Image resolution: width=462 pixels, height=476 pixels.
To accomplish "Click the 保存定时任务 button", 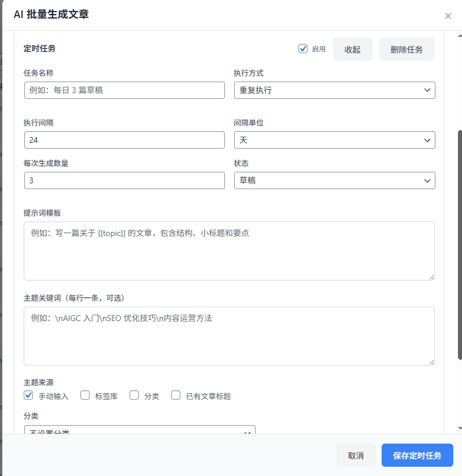I will coord(417,455).
